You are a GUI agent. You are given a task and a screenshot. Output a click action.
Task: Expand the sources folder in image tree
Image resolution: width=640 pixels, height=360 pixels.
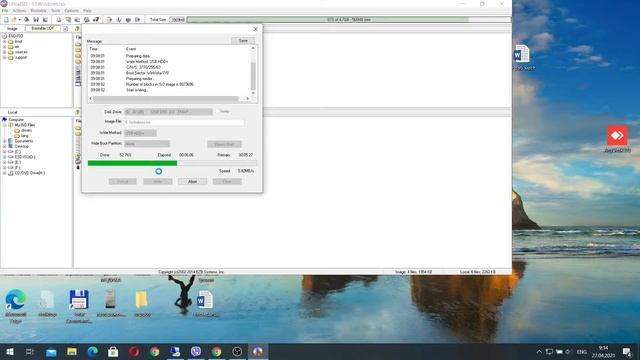(x=4, y=52)
